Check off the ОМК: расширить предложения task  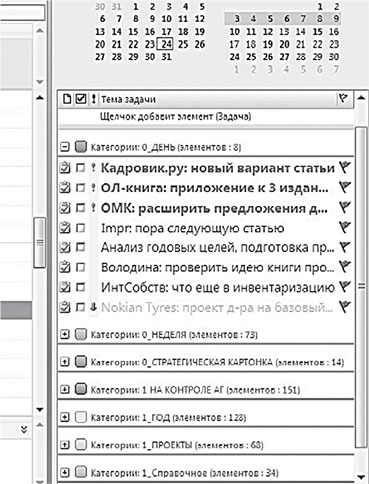(80, 208)
